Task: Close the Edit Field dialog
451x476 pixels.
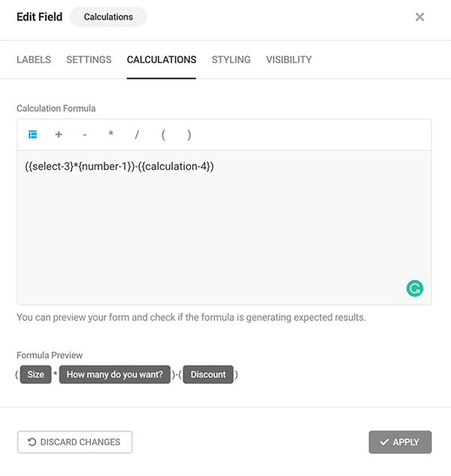Action: (419, 17)
